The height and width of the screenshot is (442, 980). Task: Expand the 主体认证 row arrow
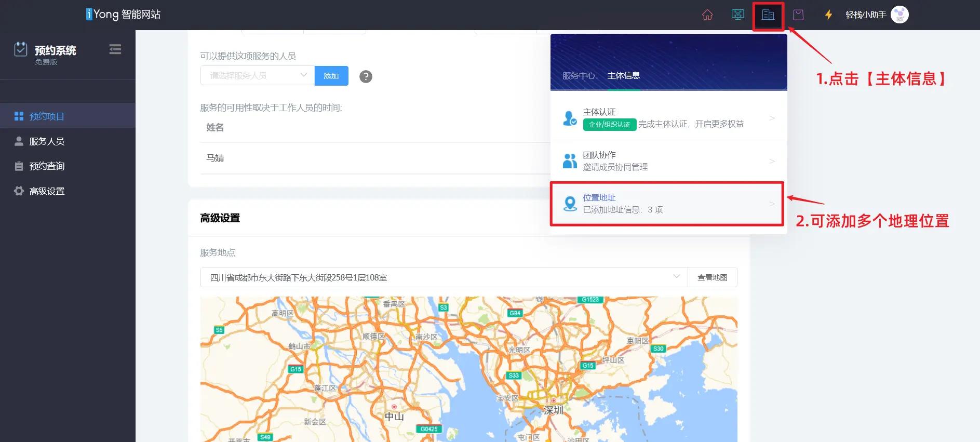(772, 118)
